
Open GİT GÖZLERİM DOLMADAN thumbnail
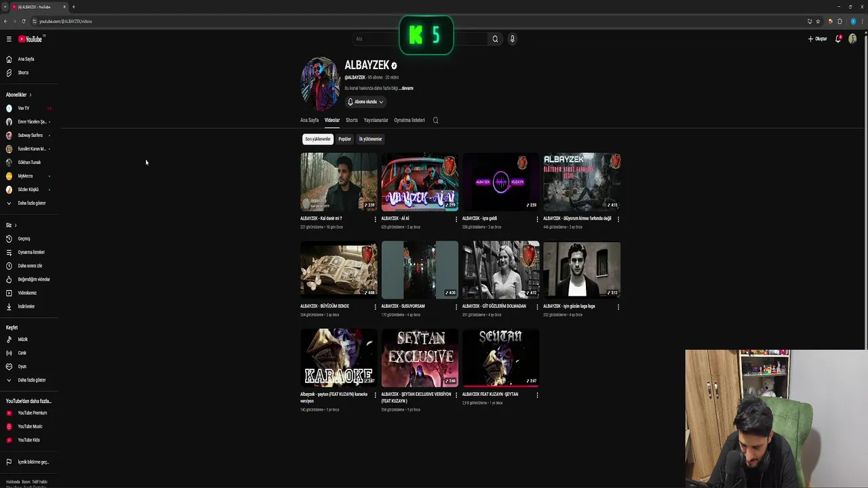[x=500, y=270]
